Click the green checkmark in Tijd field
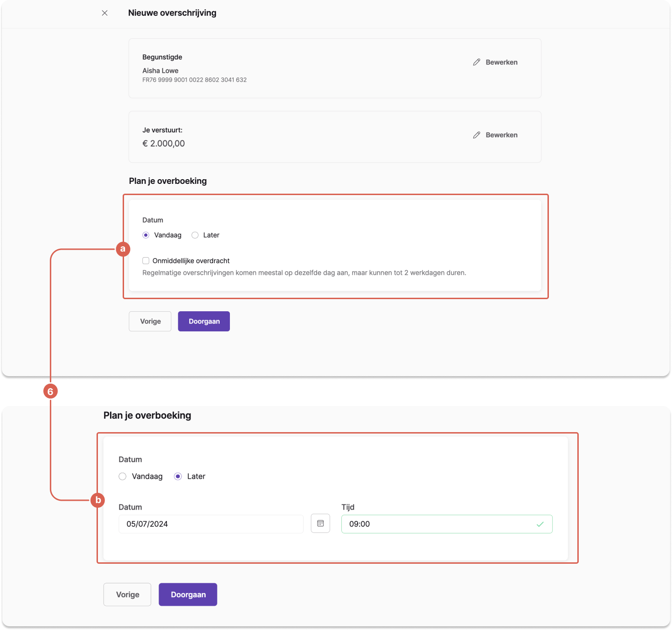The image size is (672, 630). click(540, 524)
